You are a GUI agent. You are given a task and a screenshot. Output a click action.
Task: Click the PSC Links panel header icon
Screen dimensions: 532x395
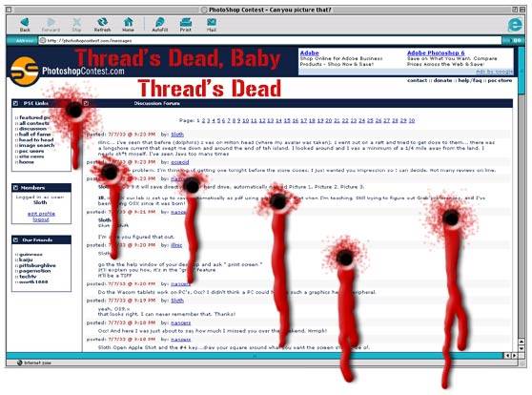pyautogui.click(x=15, y=103)
